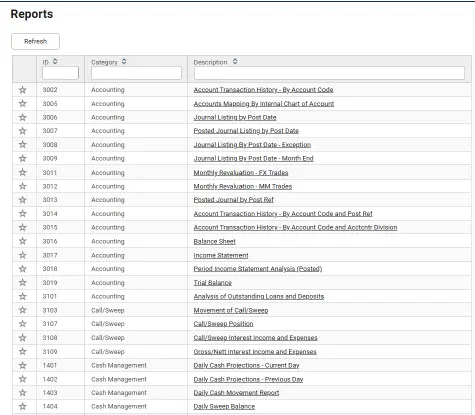The width and height of the screenshot is (475, 415).
Task: Open Daily Cash Movement Report
Action: (x=236, y=393)
